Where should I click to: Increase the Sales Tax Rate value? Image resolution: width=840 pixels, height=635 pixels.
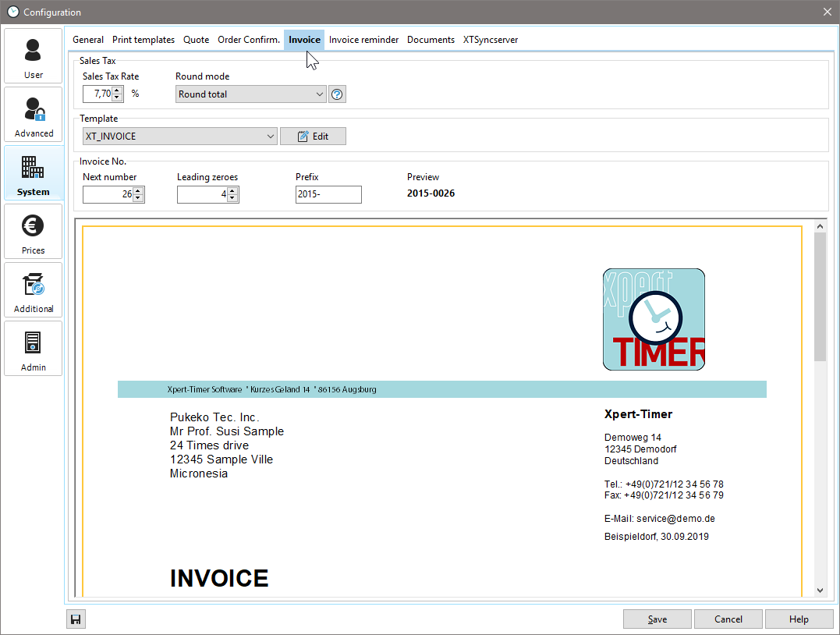(x=117, y=90)
